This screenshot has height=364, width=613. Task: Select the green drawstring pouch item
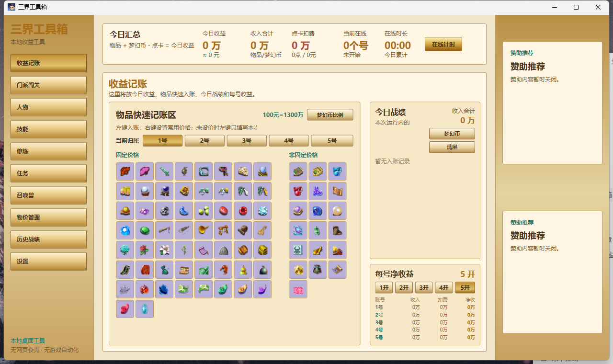click(x=164, y=270)
